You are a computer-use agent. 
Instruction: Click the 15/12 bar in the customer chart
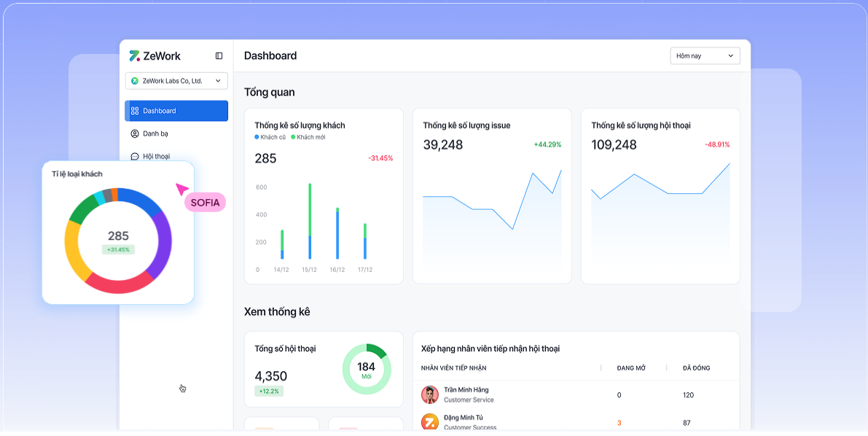(x=310, y=221)
